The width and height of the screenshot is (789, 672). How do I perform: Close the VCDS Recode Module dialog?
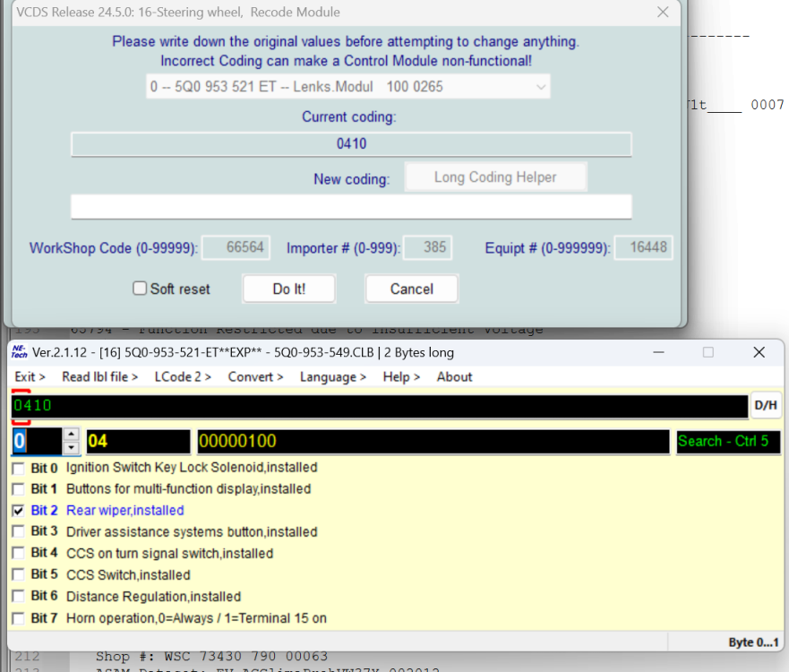click(663, 12)
